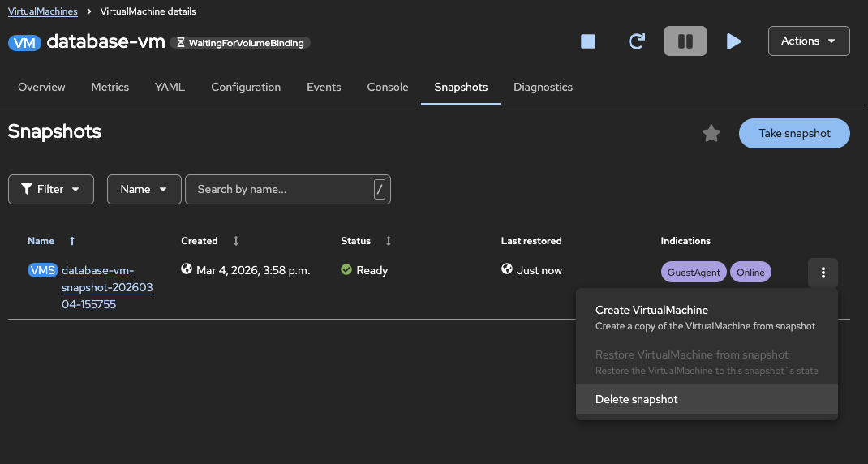This screenshot has height=464, width=868.
Task: Click the Online indication label
Action: [x=750, y=272]
